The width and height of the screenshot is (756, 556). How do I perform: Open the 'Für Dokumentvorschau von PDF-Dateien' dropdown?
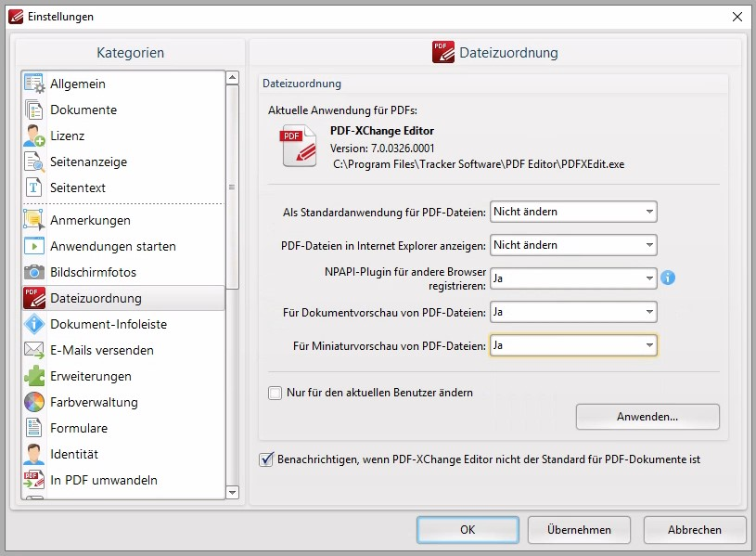[x=573, y=312]
